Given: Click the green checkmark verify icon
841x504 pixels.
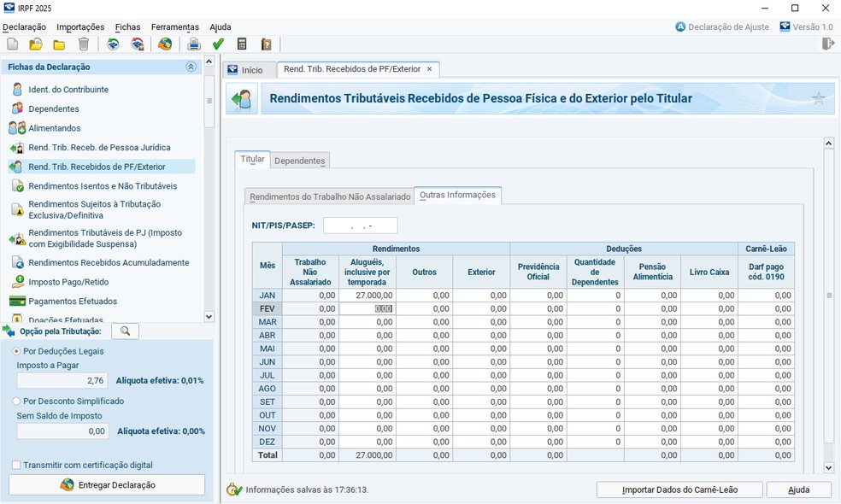Looking at the screenshot, I should (x=218, y=44).
